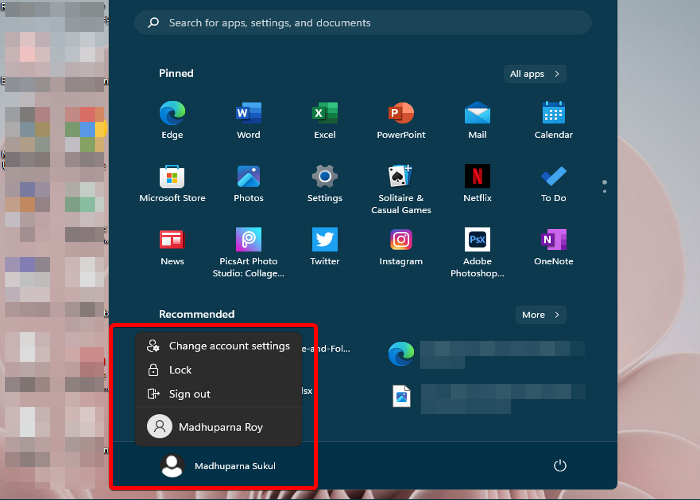
Task: Select Sign out from the account menu
Action: (x=218, y=394)
